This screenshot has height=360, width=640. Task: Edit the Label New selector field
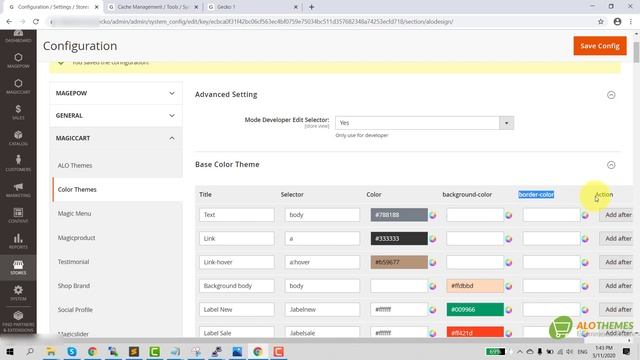click(x=322, y=309)
